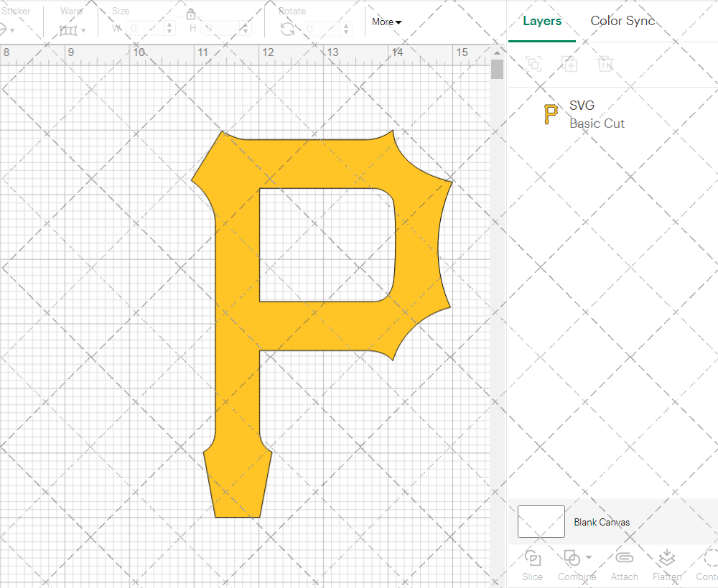The image size is (718, 588).
Task: Click the Rotate angle input field
Action: [322, 29]
